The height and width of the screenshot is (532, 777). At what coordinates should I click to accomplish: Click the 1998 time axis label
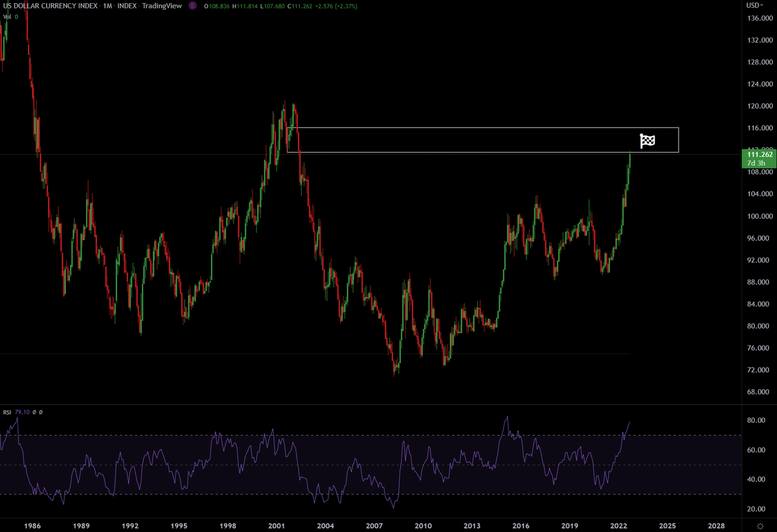coord(228,527)
